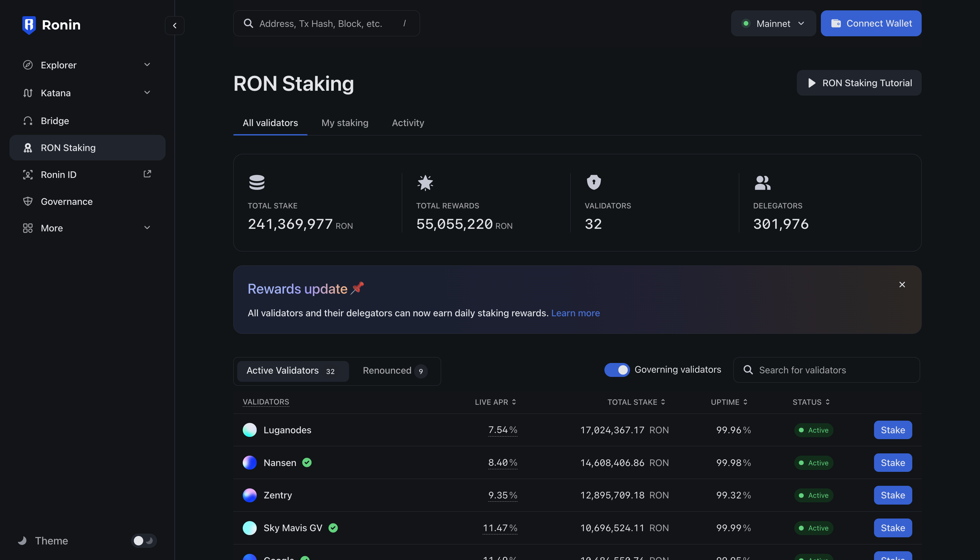Image resolution: width=980 pixels, height=560 pixels.
Task: Select the Active Validators 32 tab
Action: coord(293,371)
